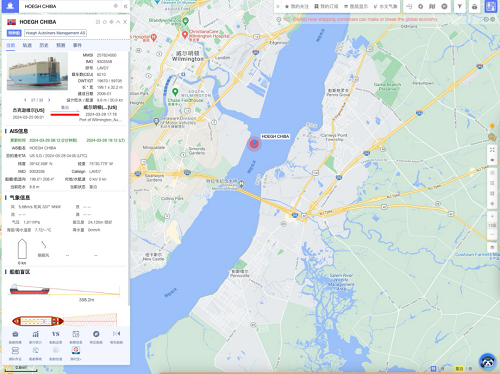Click the lock icon in the top toolbar

click(x=474, y=6)
